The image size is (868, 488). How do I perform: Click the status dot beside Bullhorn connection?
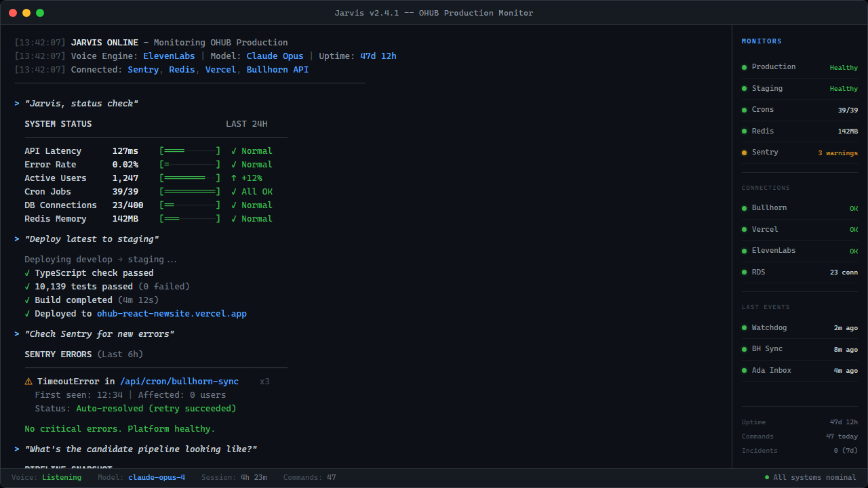[744, 208]
